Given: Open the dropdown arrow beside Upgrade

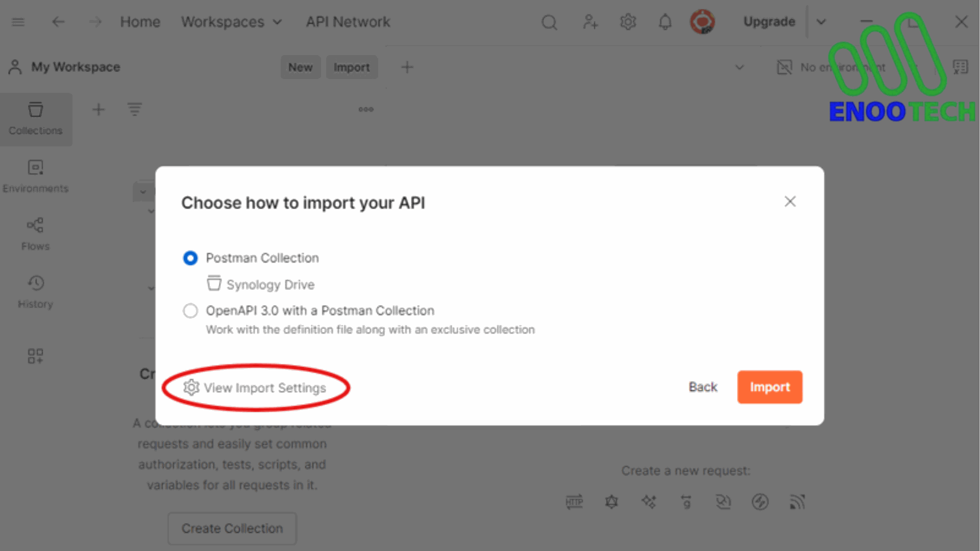Looking at the screenshot, I should [x=821, y=22].
